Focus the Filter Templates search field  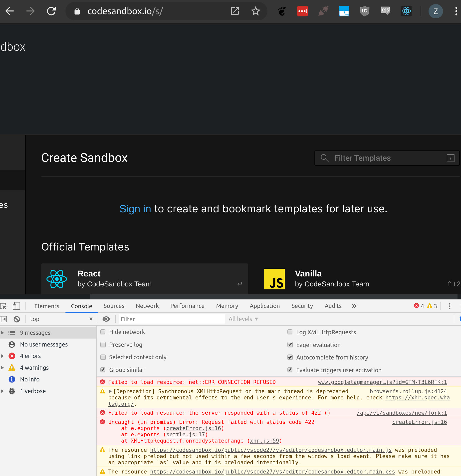coord(387,158)
